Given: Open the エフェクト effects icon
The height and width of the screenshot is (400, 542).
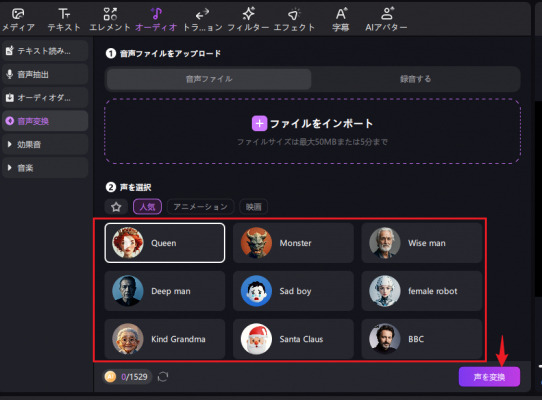Looking at the screenshot, I should pyautogui.click(x=294, y=14).
